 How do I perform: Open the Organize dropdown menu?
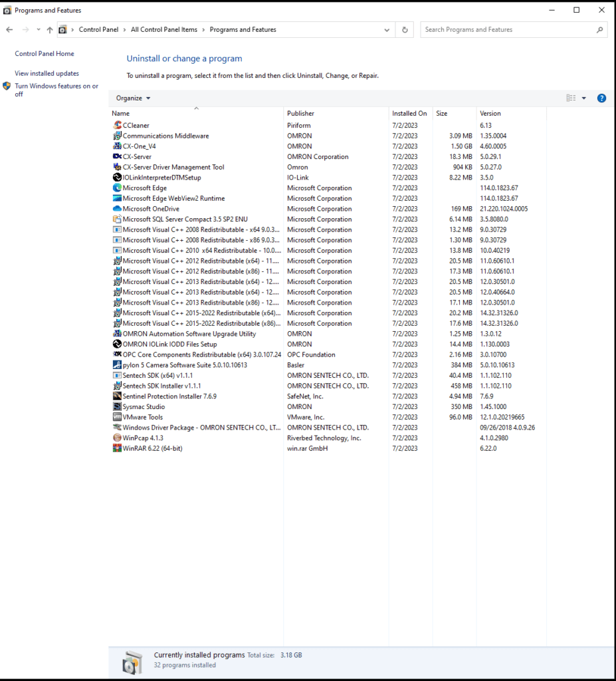tap(133, 98)
